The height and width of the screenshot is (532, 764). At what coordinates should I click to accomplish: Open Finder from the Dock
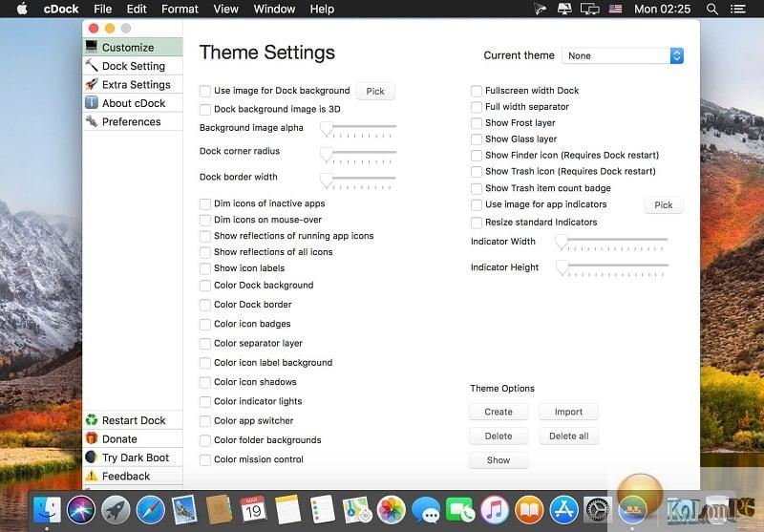point(47,510)
